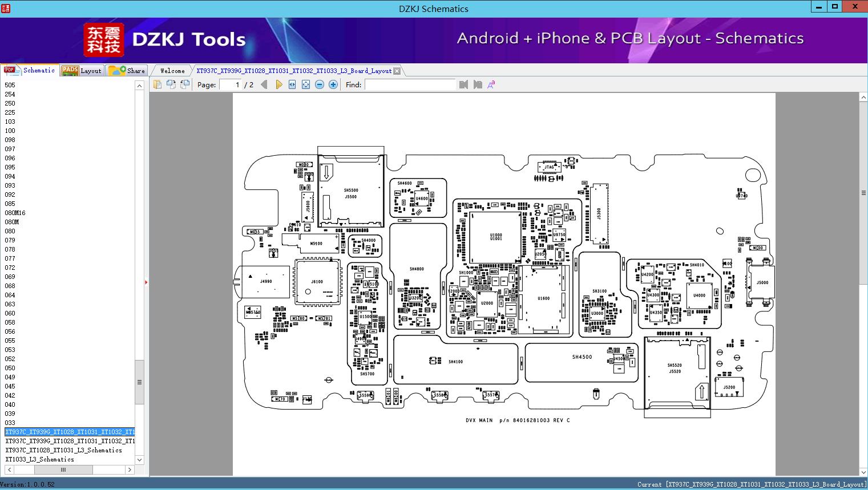Click the page number input field
This screenshot has height=490, width=868.
pos(231,84)
